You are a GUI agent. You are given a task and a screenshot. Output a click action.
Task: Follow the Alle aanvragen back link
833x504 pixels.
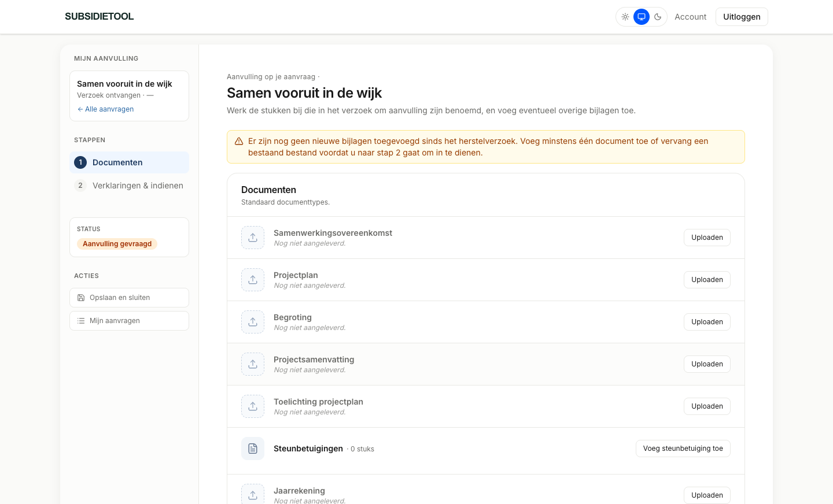coord(105,109)
